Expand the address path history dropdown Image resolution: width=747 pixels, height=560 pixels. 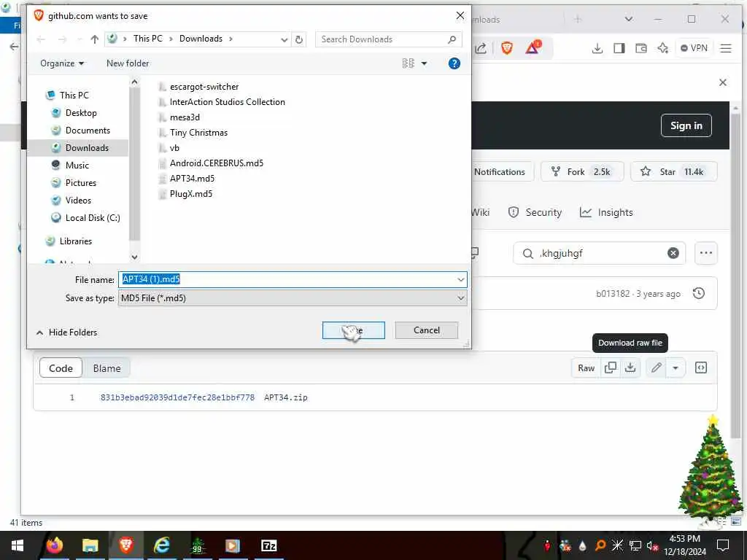point(284,39)
